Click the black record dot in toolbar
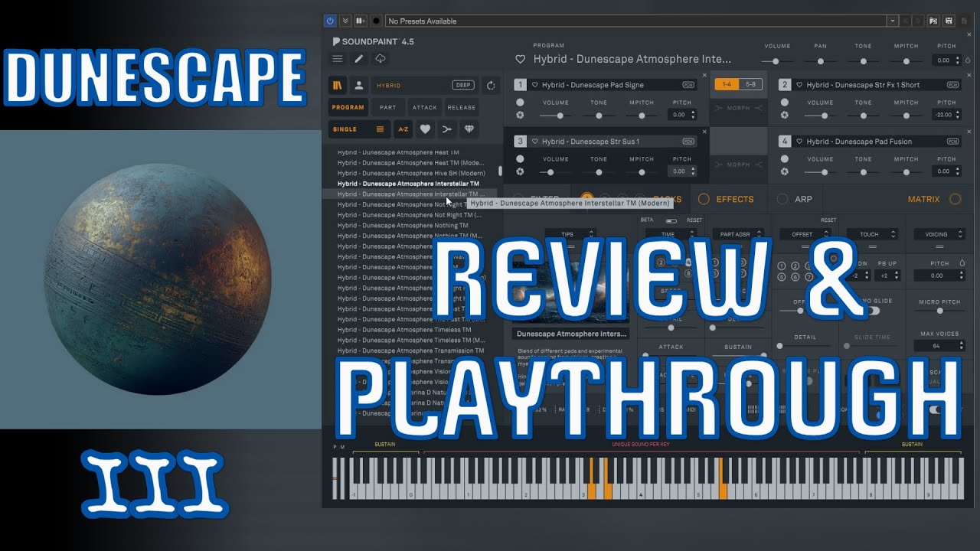The width and height of the screenshot is (980, 551). coord(376,21)
